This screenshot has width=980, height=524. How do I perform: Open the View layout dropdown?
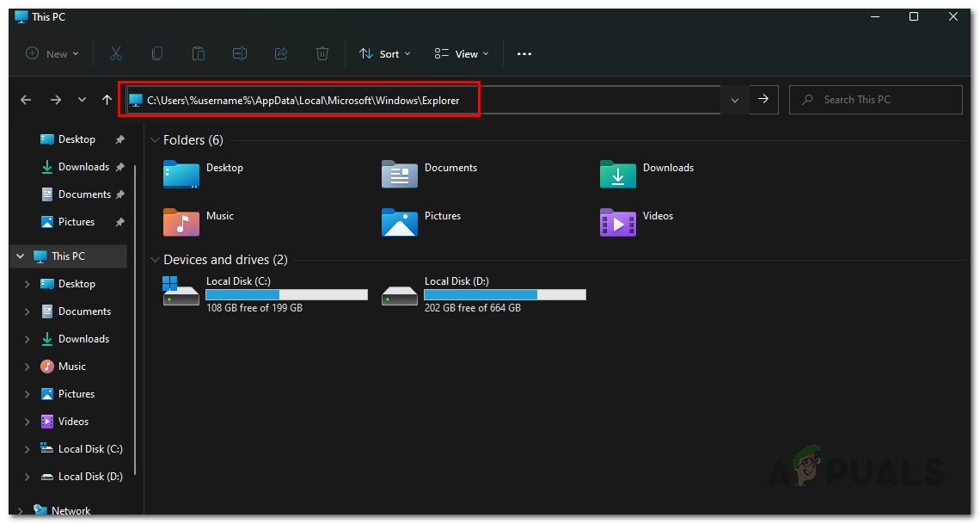click(462, 53)
